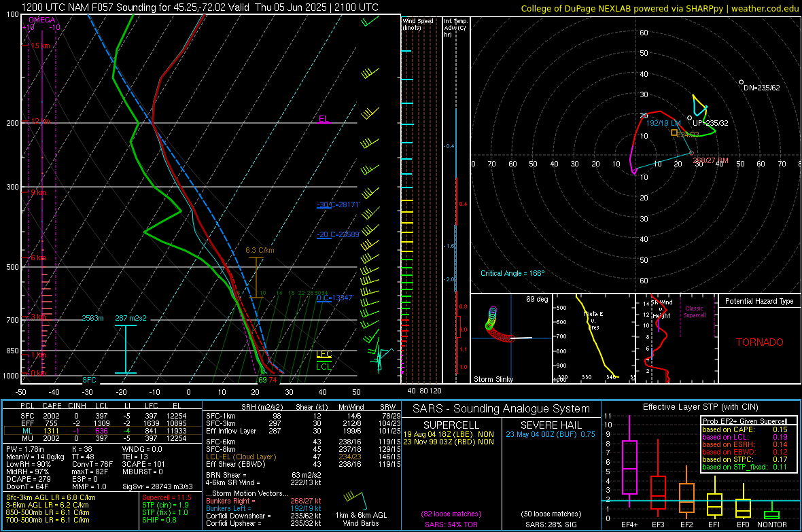Click the 1km & 6km AGL wind barb graphic
The width and height of the screenshot is (802, 532).
[x=355, y=499]
